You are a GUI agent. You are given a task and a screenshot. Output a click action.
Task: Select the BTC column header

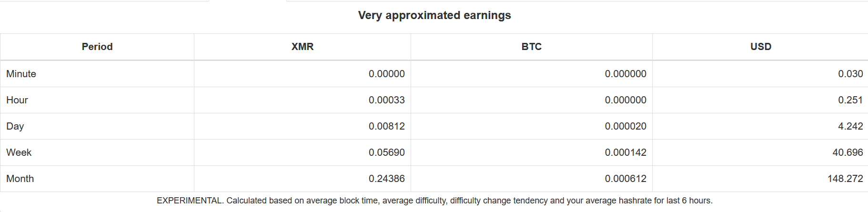532,47
